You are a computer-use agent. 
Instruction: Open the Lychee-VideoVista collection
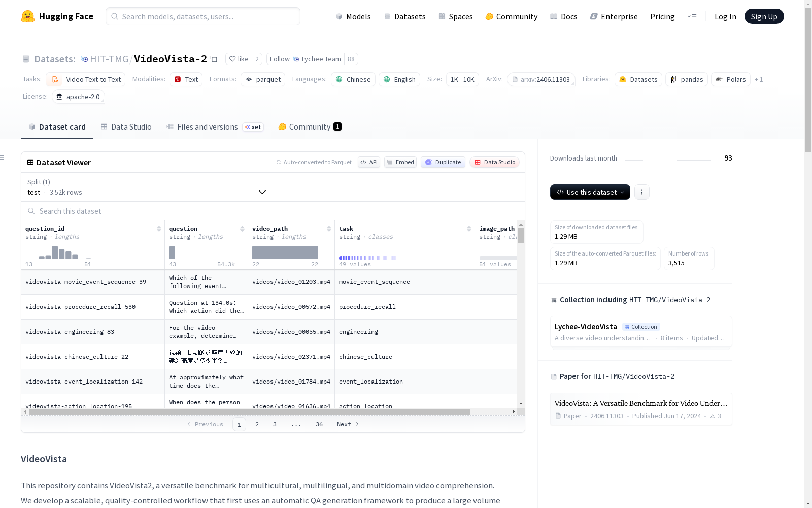coord(641,332)
